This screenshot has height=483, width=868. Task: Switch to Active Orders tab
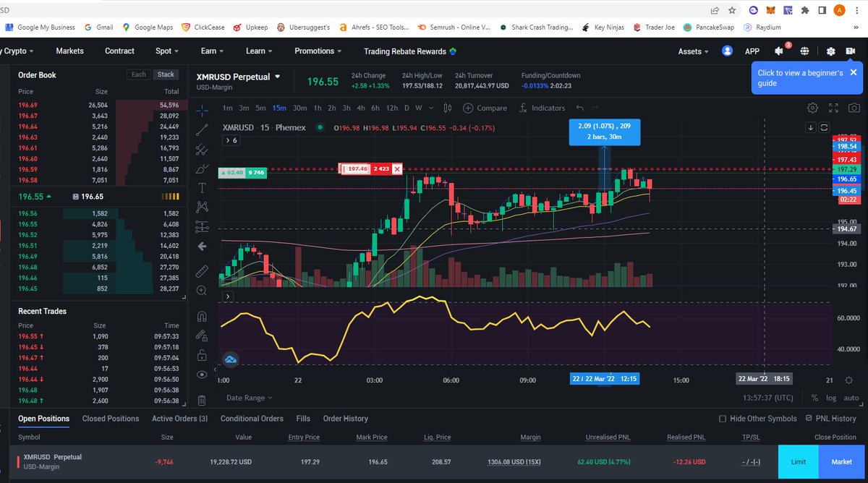click(180, 419)
